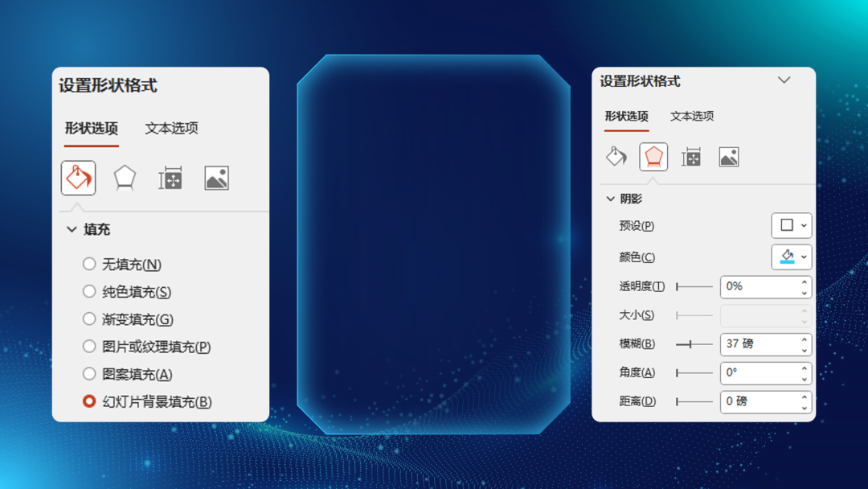Switch to 形状选项 tab in left panel
Screen dimensions: 868x489
pyautogui.click(x=92, y=129)
